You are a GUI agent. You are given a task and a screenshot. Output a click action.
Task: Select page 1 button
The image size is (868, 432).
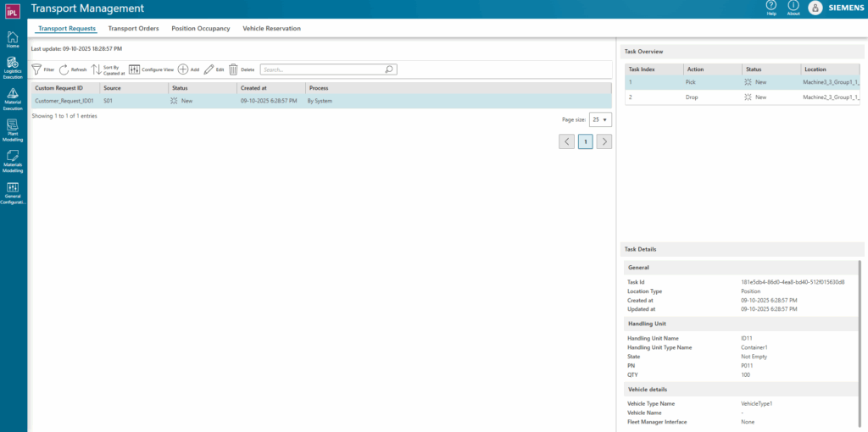pos(585,141)
